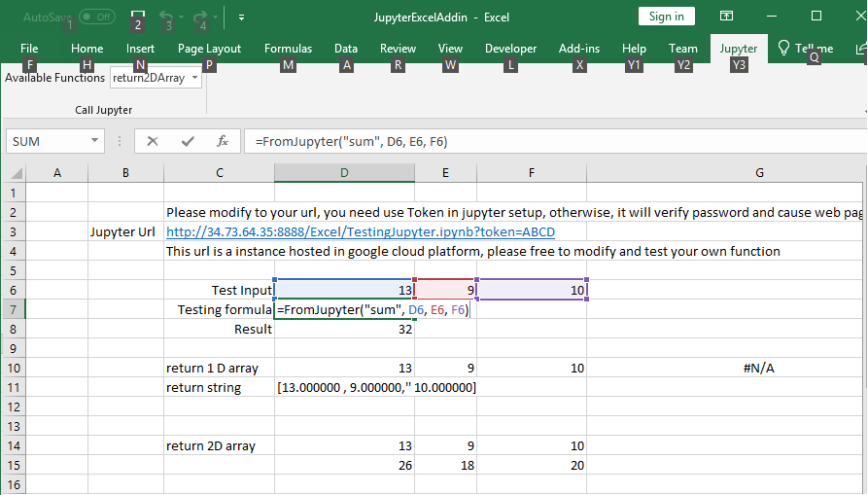
Task: Toggle the AutoSave switch
Action: coord(96,17)
